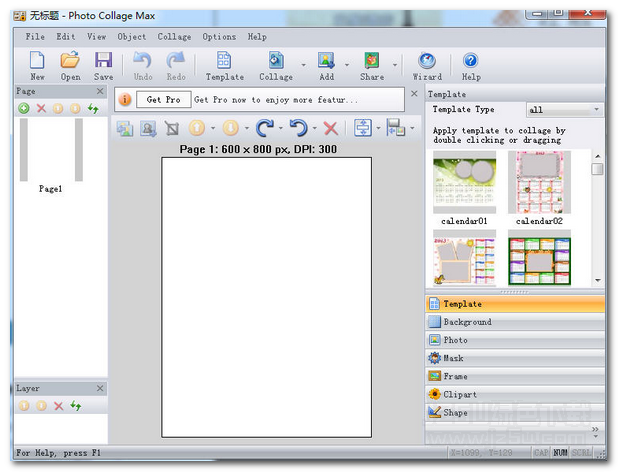Click the Collage toolbar icon
Screen dimensions: 618x472
pyautogui.click(x=276, y=66)
